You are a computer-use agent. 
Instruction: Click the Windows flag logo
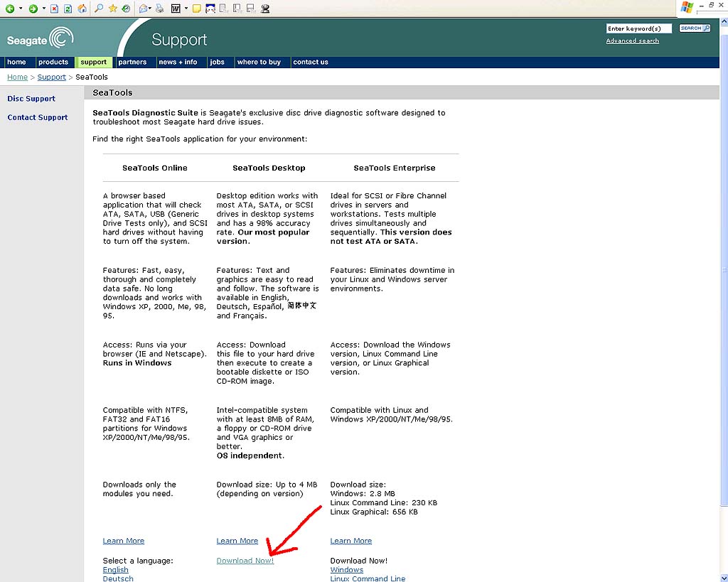[687, 7]
